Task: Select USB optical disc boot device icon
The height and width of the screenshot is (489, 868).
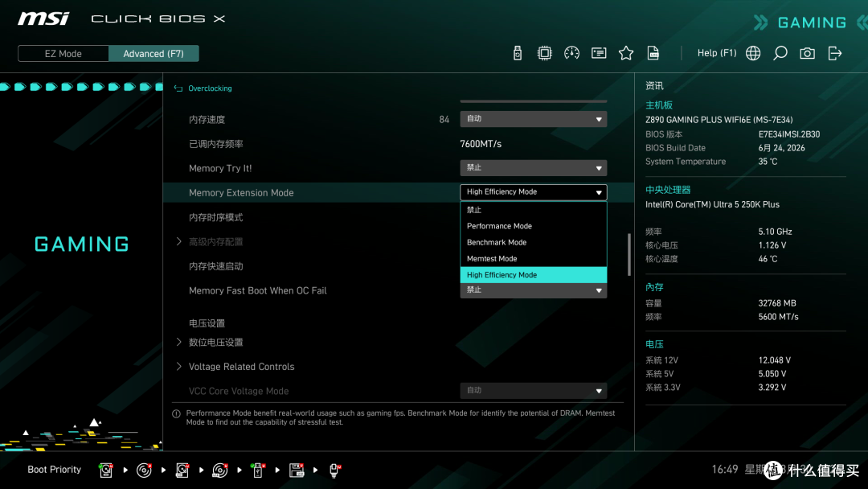Action: 219,471
